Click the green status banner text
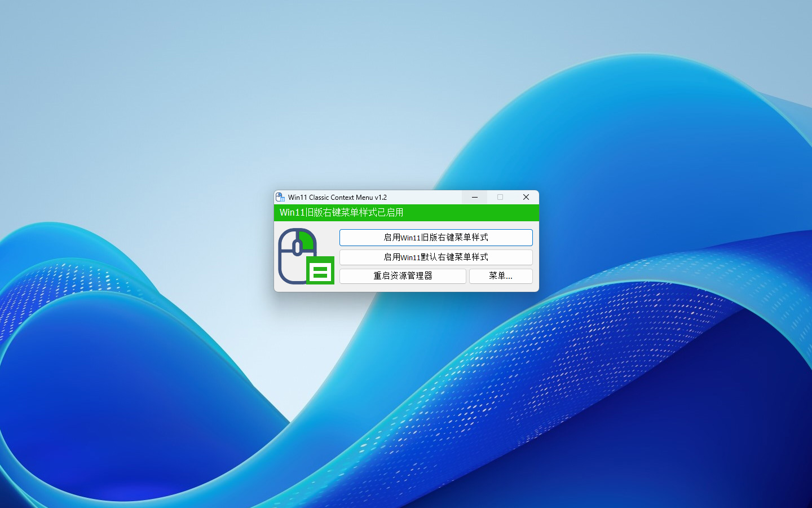Image resolution: width=812 pixels, height=508 pixels. [341, 212]
